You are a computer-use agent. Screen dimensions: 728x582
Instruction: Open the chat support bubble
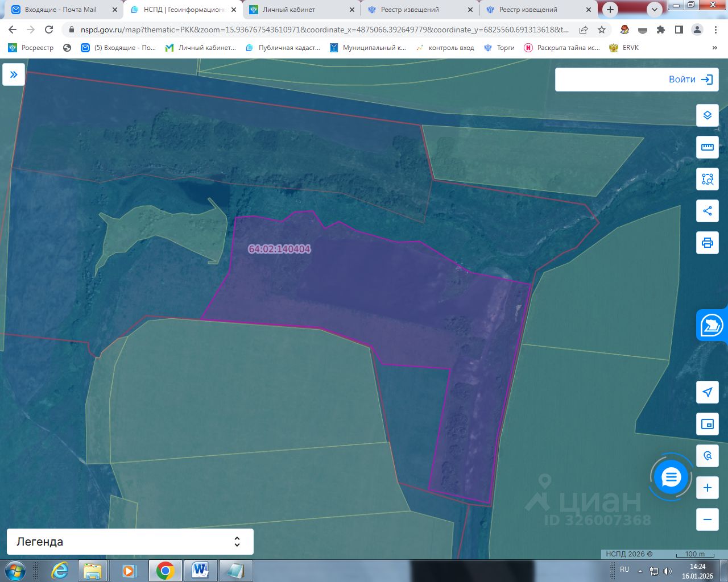point(671,477)
